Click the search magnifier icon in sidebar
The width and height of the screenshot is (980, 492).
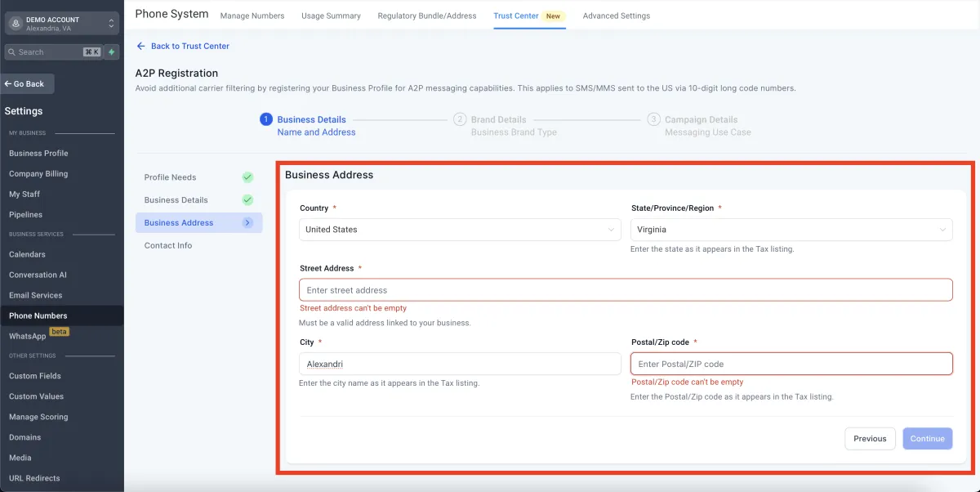point(11,52)
